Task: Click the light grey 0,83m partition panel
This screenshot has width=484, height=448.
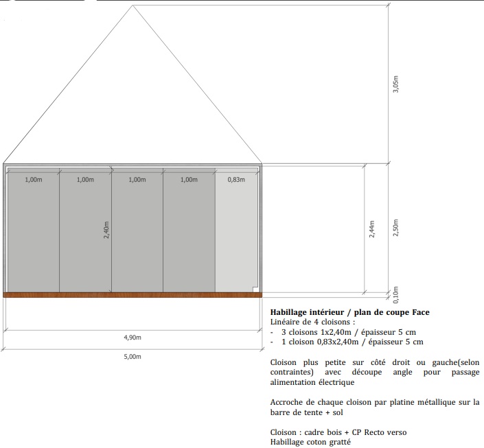Action: (236, 231)
